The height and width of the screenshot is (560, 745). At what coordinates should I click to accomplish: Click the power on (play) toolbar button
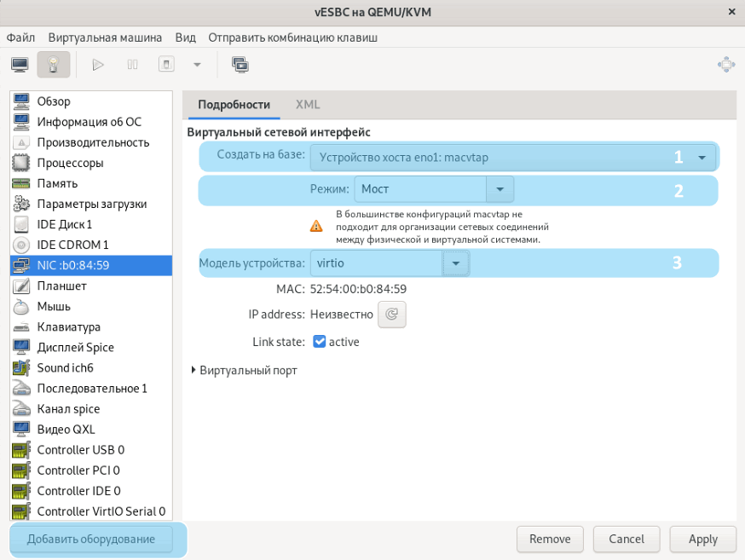click(x=98, y=64)
